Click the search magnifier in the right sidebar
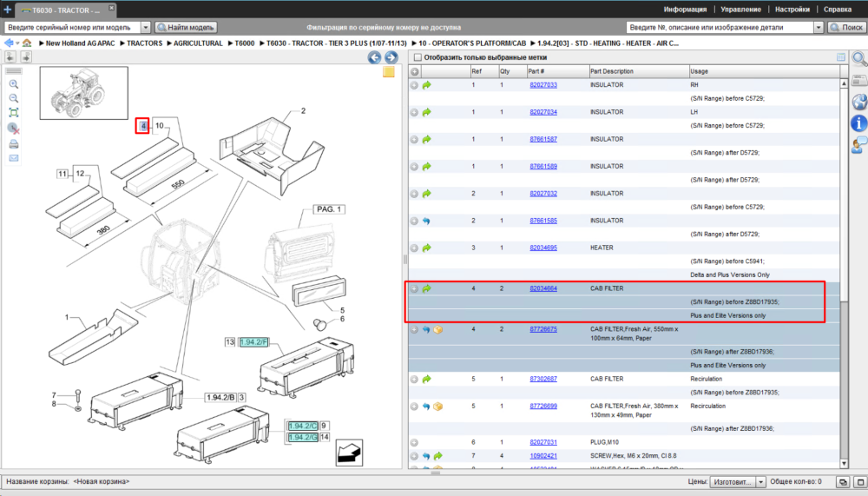 tap(859, 59)
